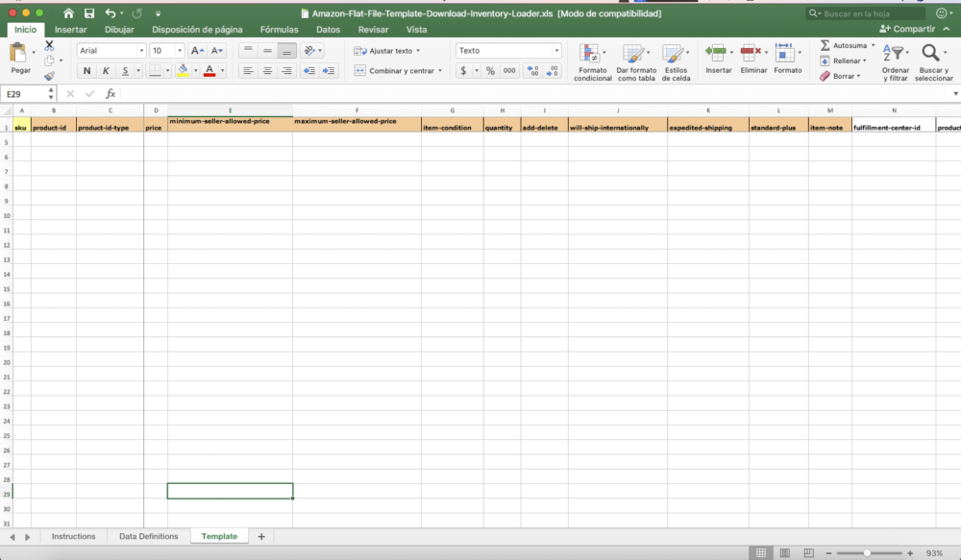Open Fórmulas ribbon tab
The image size is (961, 560).
pyautogui.click(x=279, y=30)
